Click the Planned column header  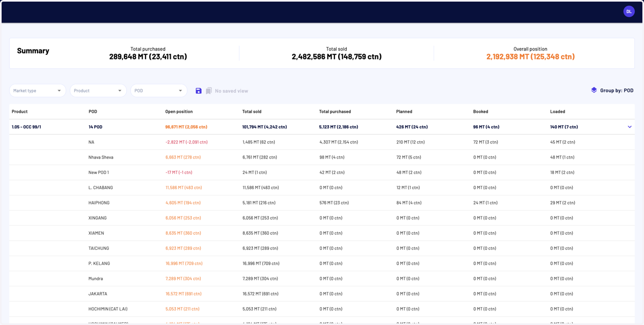click(404, 112)
